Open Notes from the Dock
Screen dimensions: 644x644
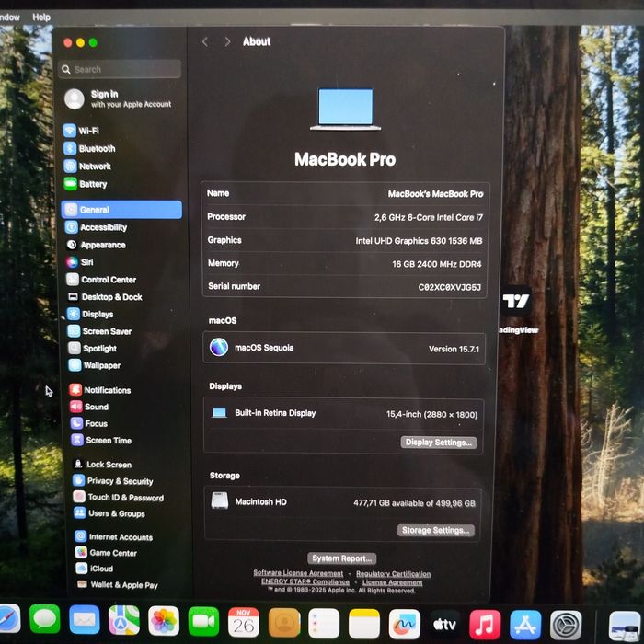(364, 624)
